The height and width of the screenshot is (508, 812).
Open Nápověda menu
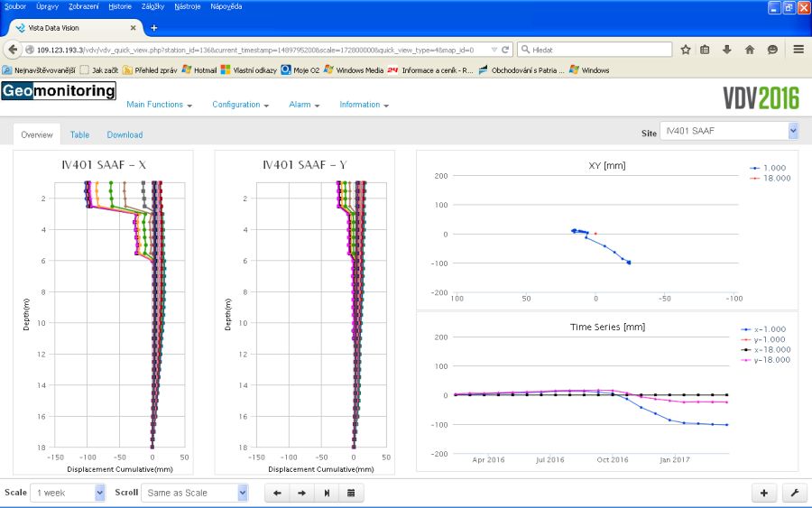[226, 6]
